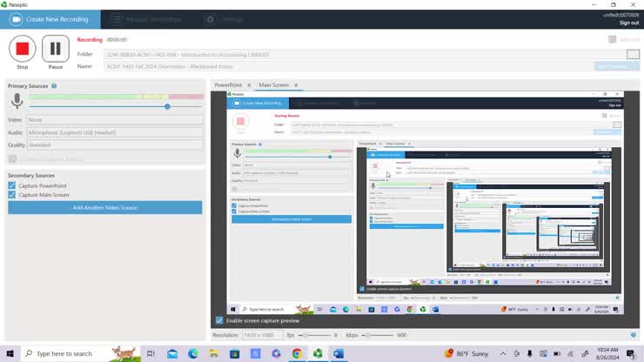644x362 pixels.
Task: Click the microphone icon in Primary Sources
Action: 16,102
